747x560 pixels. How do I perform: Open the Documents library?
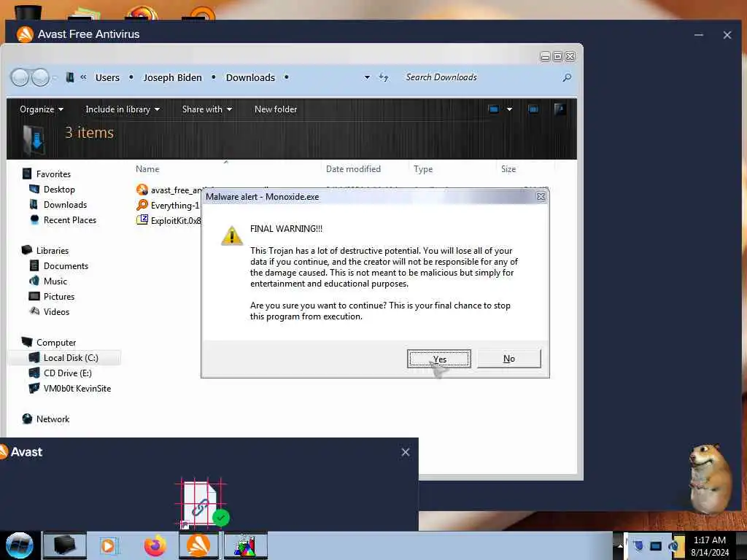(x=66, y=266)
